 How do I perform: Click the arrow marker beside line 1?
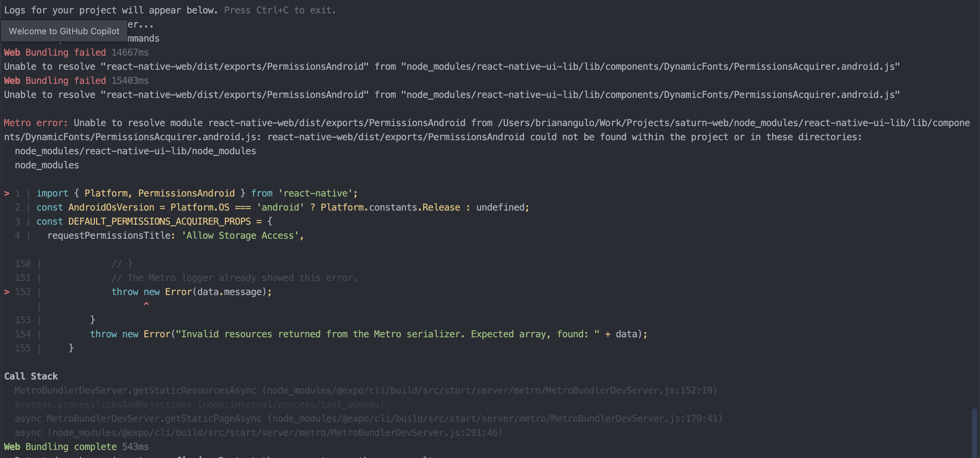click(x=6, y=193)
